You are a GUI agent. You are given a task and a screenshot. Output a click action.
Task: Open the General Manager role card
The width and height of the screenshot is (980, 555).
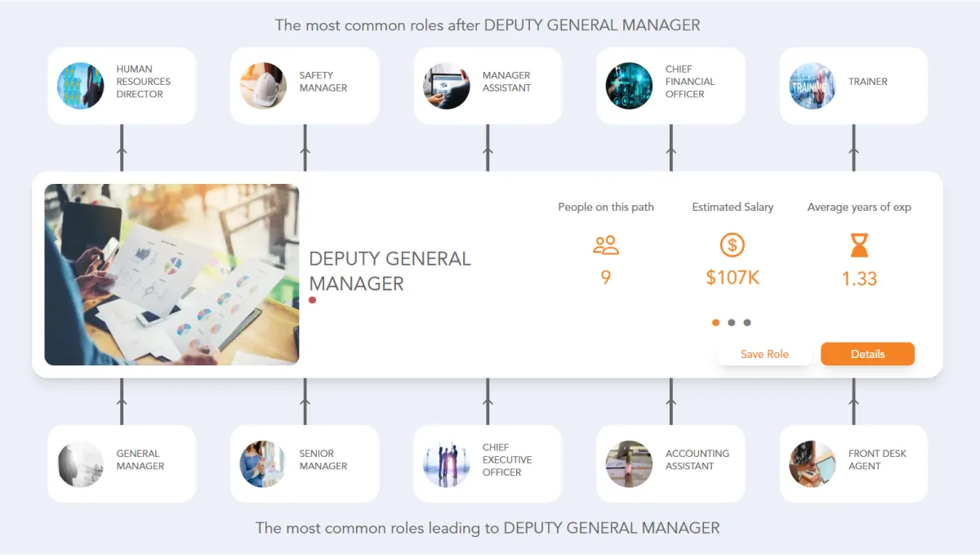pos(122,463)
